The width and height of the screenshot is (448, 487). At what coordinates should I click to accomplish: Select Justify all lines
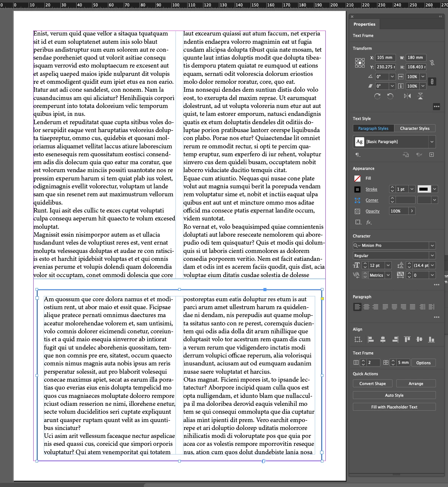click(413, 307)
